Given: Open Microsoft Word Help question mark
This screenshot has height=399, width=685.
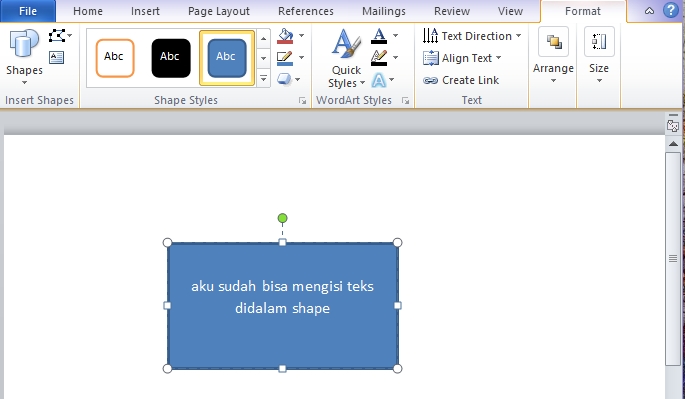Looking at the screenshot, I should tap(671, 10).
